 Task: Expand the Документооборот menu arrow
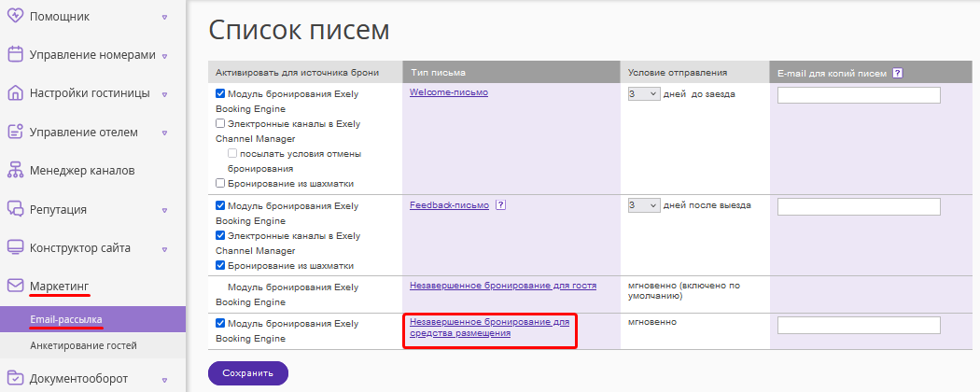pyautogui.click(x=164, y=380)
